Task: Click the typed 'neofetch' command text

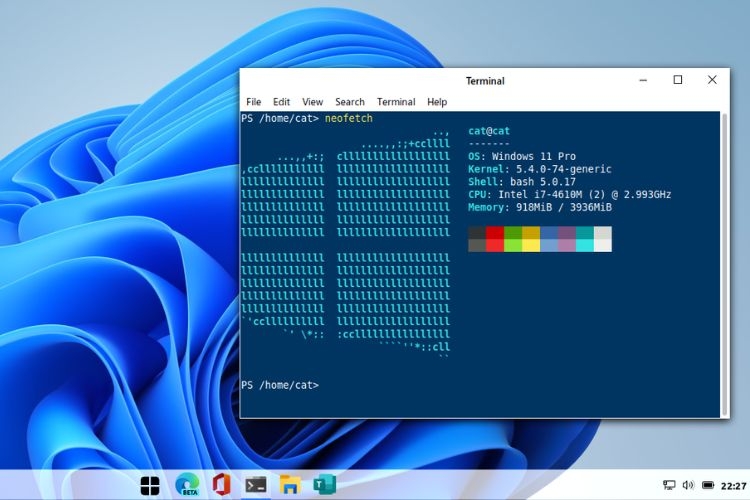Action: (349, 118)
